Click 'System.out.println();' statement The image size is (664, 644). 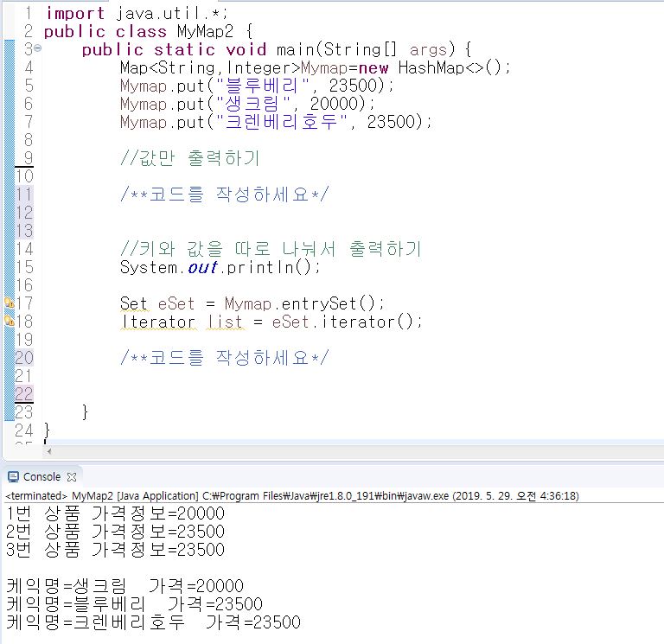(x=220, y=267)
